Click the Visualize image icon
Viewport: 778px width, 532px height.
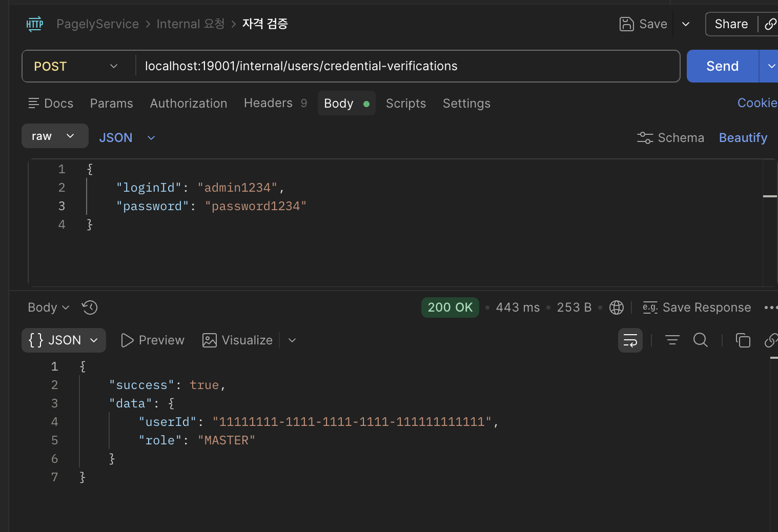click(x=210, y=340)
